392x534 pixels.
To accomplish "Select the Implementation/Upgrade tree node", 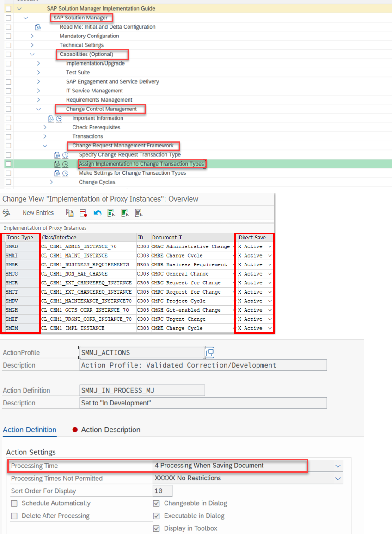I will coord(95,63).
